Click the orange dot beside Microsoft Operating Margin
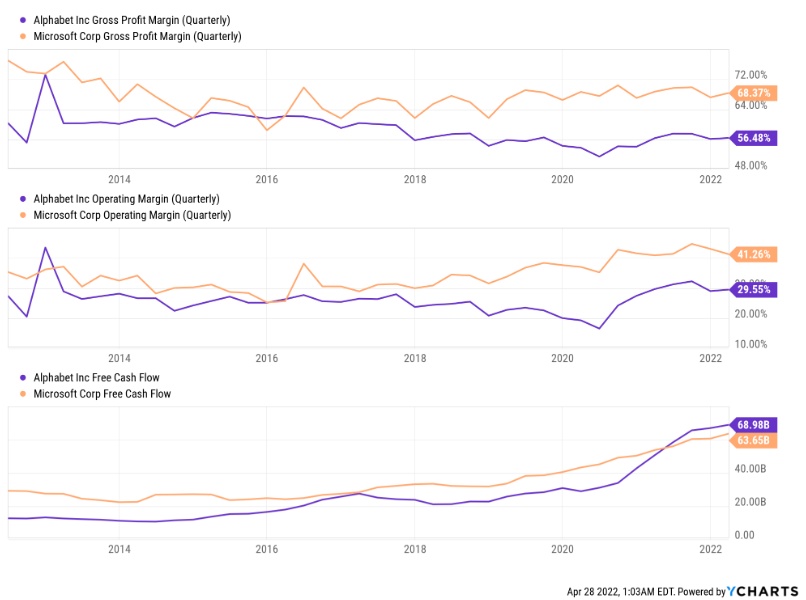806x600 pixels. coord(24,215)
